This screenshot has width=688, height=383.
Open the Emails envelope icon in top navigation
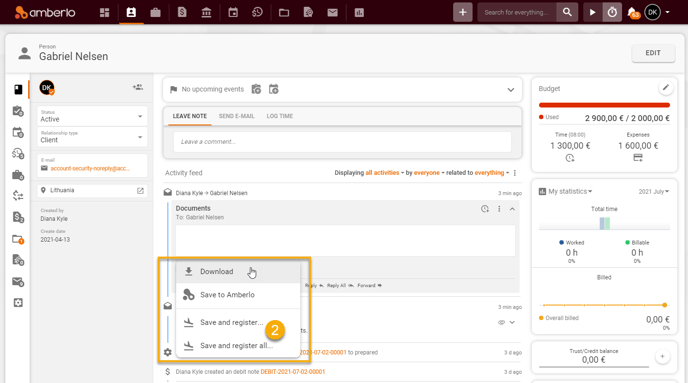[333, 13]
